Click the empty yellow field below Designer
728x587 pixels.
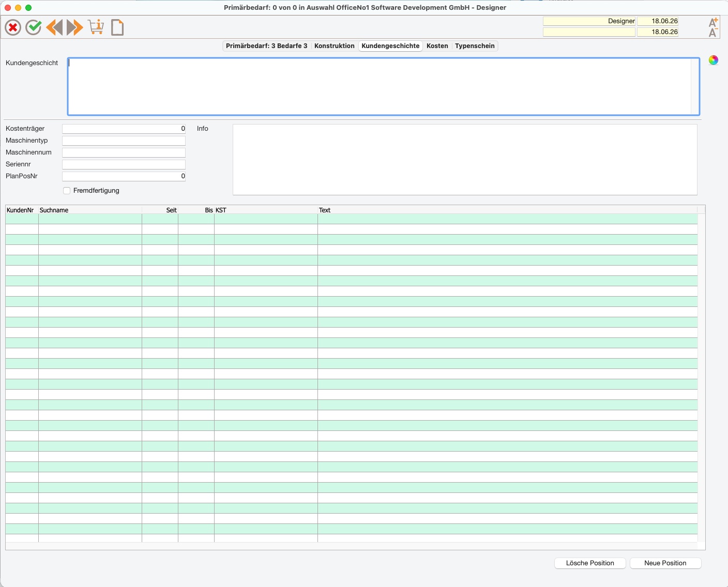click(589, 32)
